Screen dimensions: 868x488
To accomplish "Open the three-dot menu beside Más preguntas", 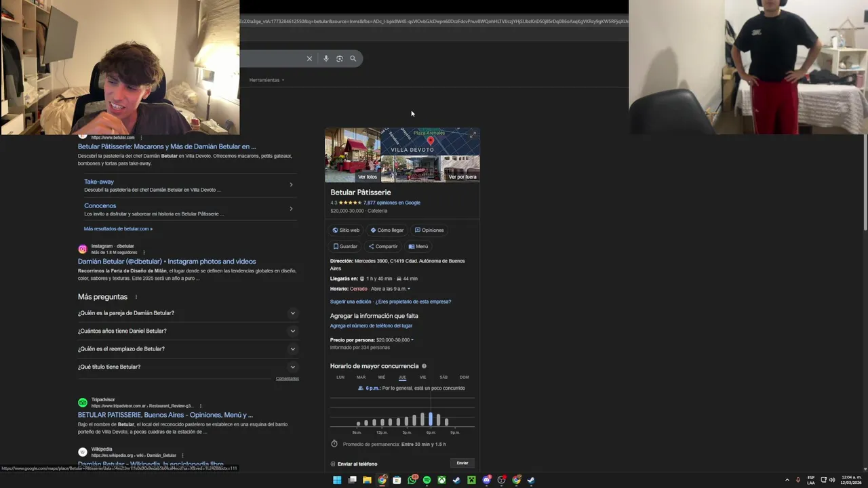I will tap(136, 297).
